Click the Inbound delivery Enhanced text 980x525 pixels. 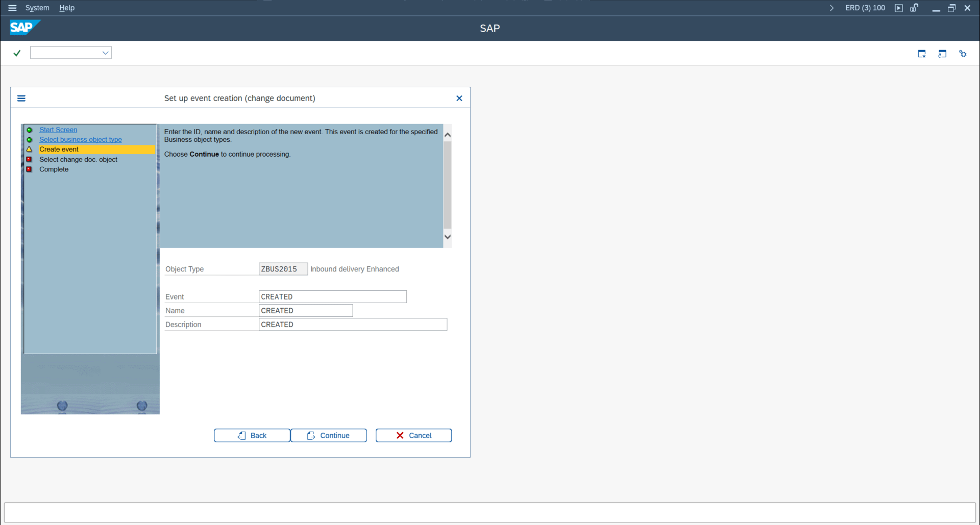(x=355, y=269)
